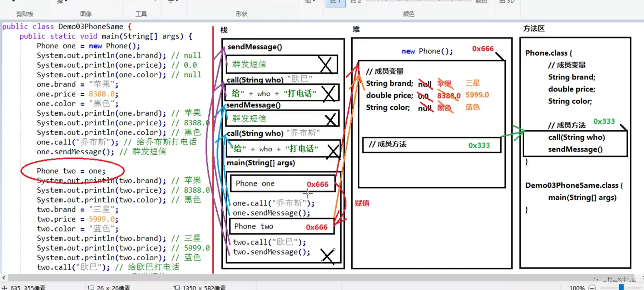Click the 'one.call("乔布斯");' line in the stack
644x290 pixels.
click(274, 203)
